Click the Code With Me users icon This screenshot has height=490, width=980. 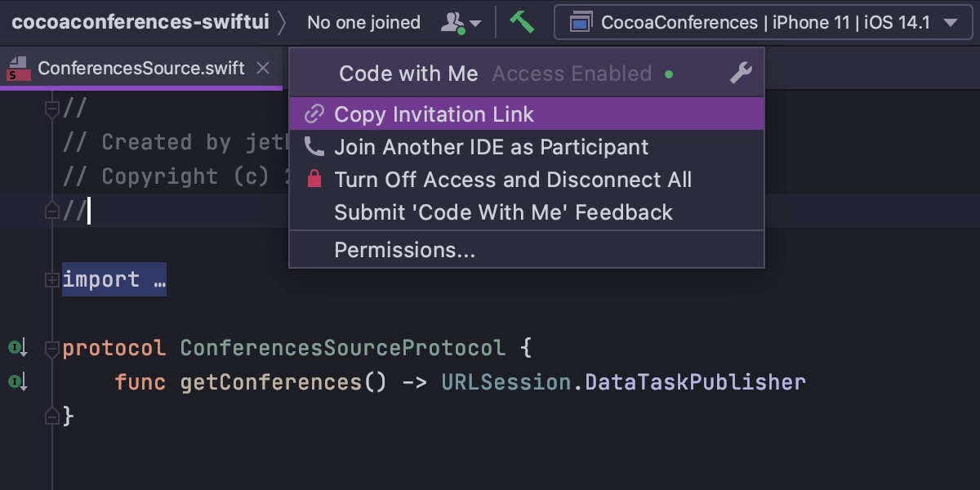(460, 23)
